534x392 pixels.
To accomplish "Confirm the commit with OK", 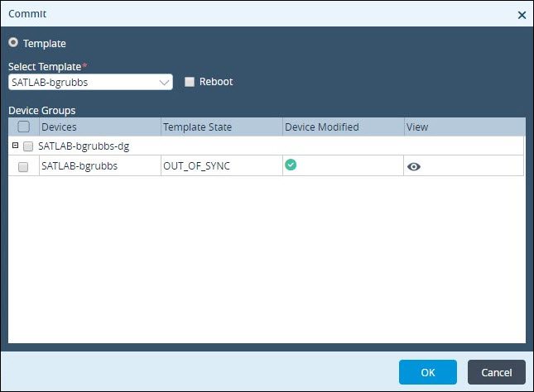I will (428, 372).
